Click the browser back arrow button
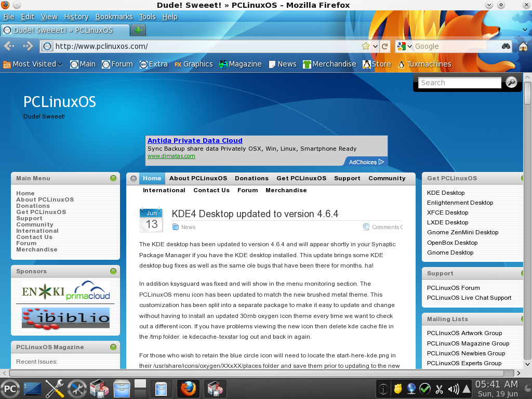The width and height of the screenshot is (532, 399). 9,46
